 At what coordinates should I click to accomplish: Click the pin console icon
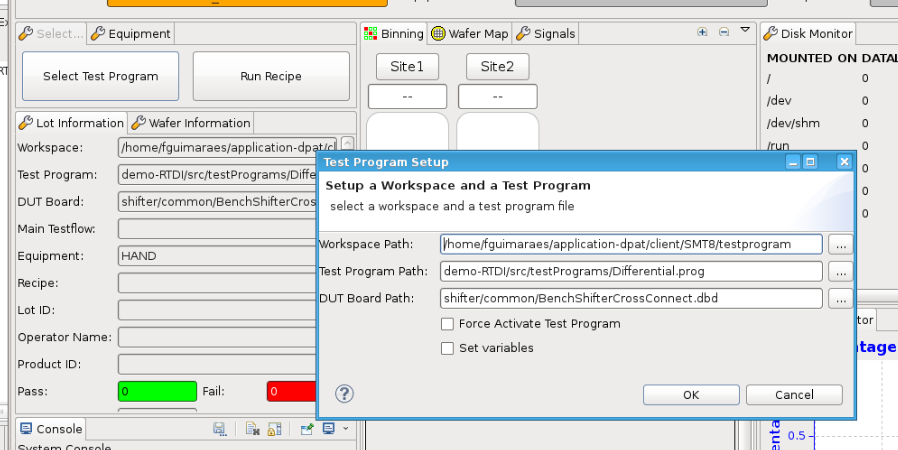(307, 429)
